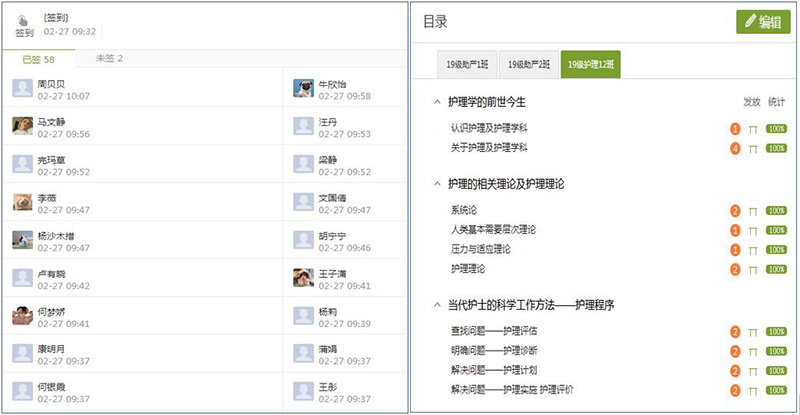Screen dimensions: 800x415
Task: Click the orange badge for 查找问题——护理评估
Action: point(735,332)
